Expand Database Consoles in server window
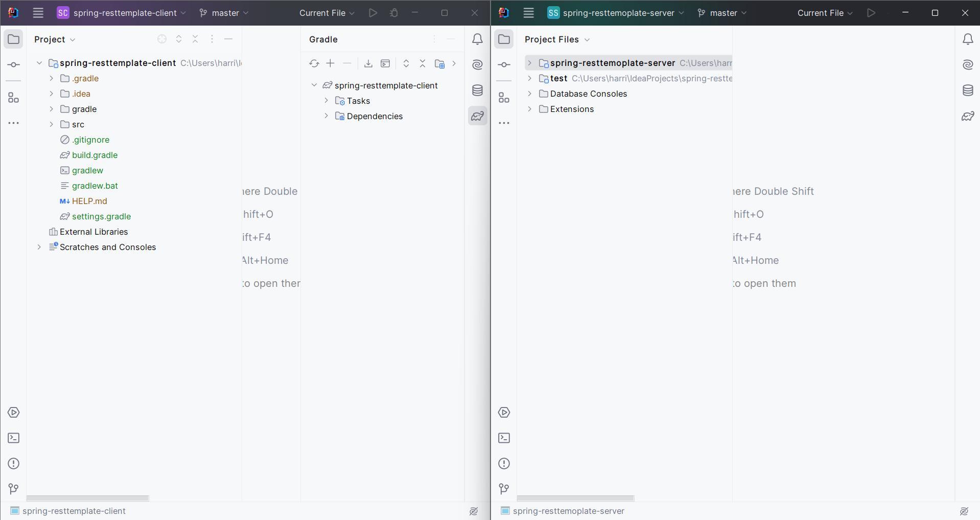 (530, 94)
